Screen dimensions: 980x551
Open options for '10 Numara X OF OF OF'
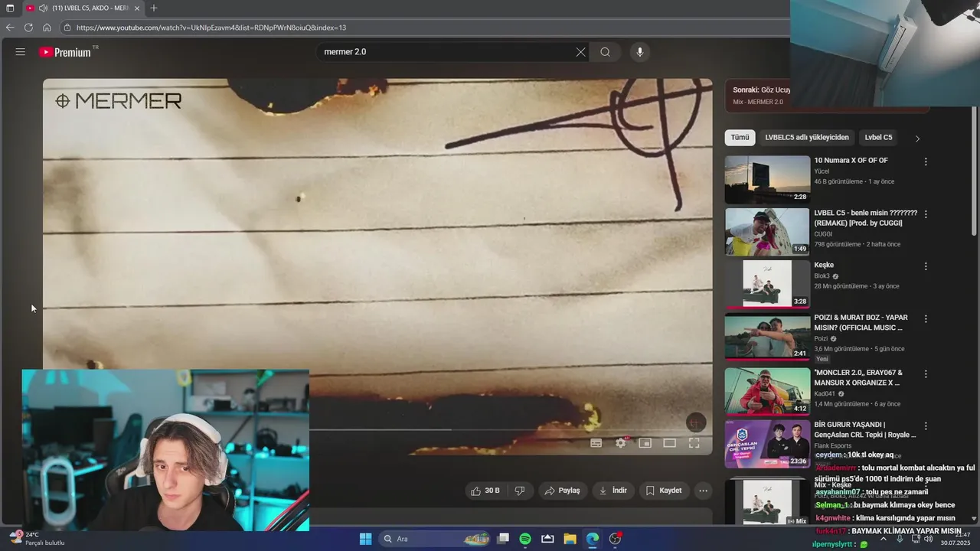coord(926,161)
